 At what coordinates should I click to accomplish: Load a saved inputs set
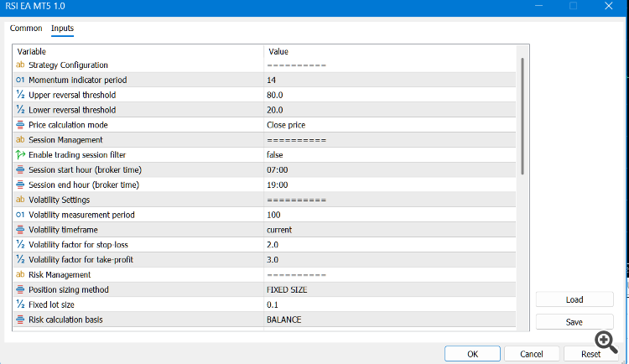pyautogui.click(x=574, y=299)
